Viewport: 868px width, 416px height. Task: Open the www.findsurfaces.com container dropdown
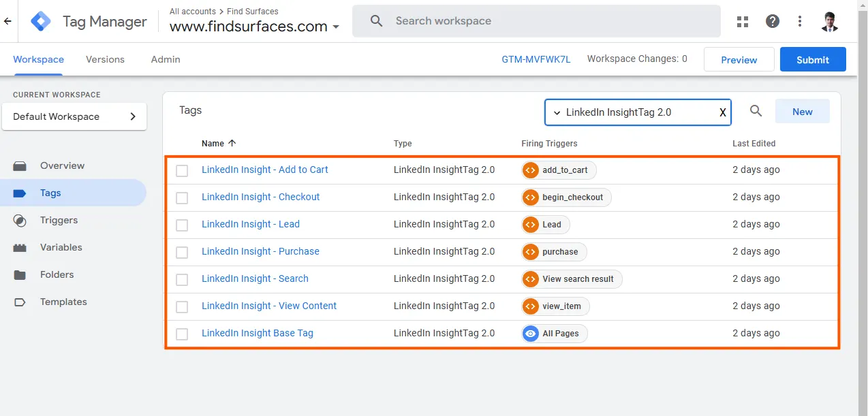(255, 27)
